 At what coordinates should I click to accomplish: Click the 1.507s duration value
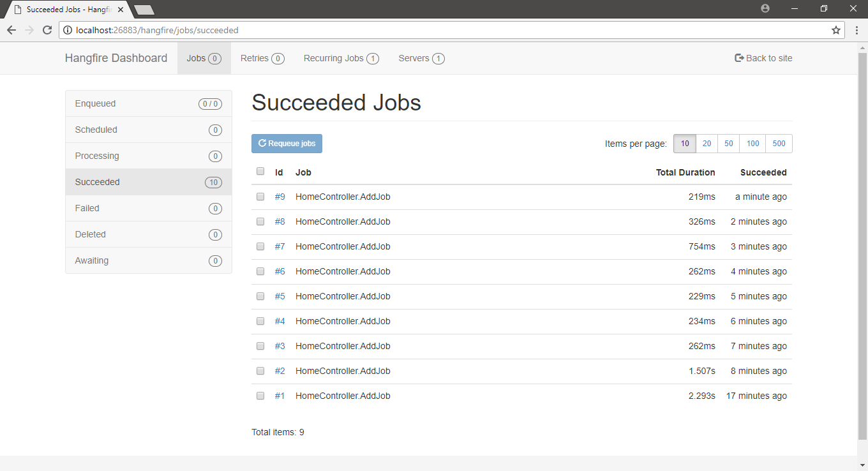(701, 371)
